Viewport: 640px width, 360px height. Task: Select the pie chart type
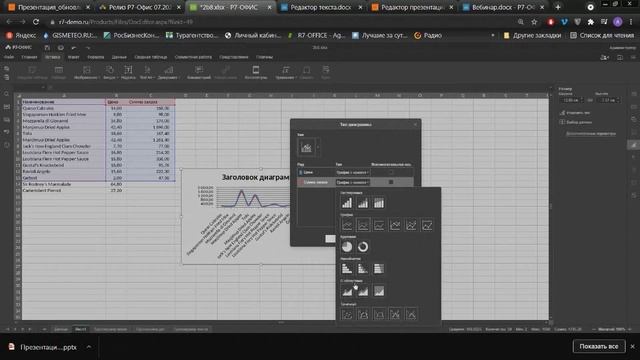coord(347,247)
